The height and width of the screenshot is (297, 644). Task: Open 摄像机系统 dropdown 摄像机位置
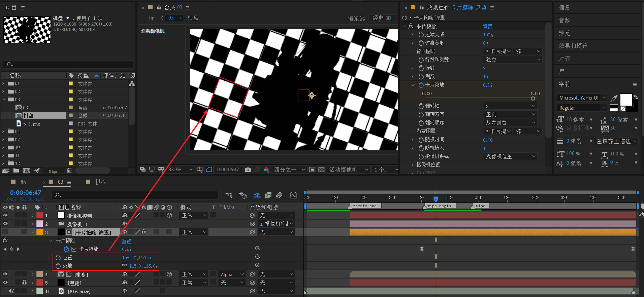tap(510, 156)
